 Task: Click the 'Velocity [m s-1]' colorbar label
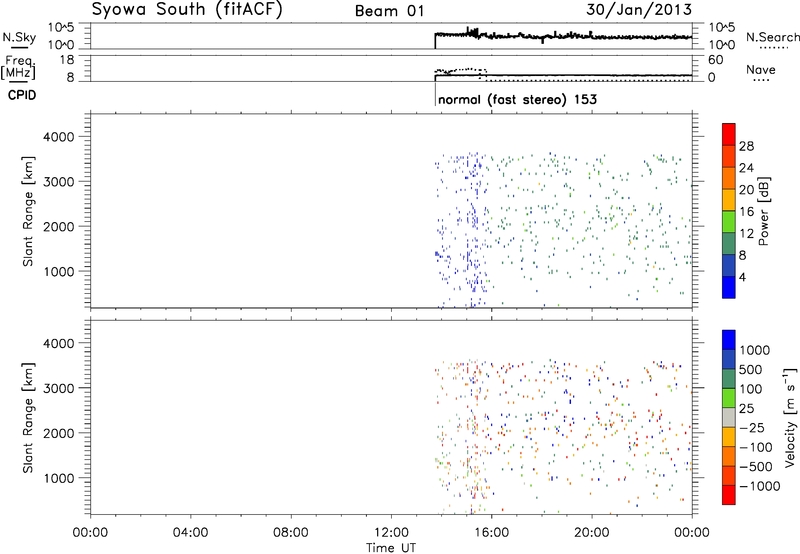790,417
